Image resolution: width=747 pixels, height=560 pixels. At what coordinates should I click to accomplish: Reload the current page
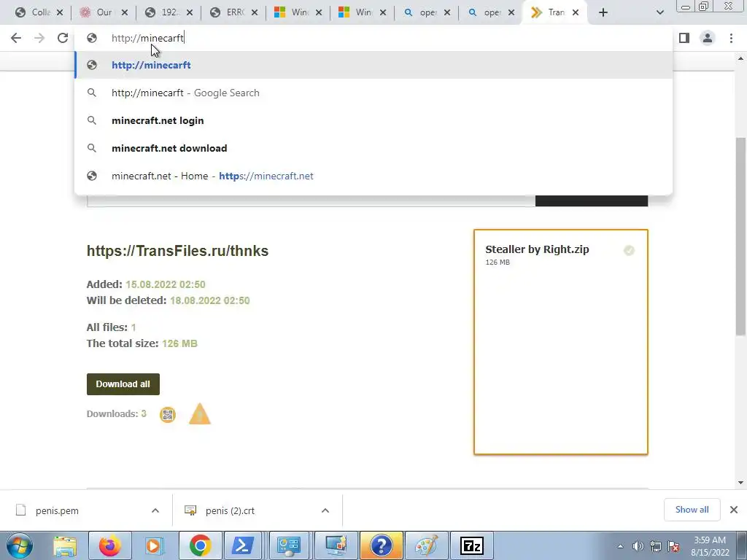point(63,38)
